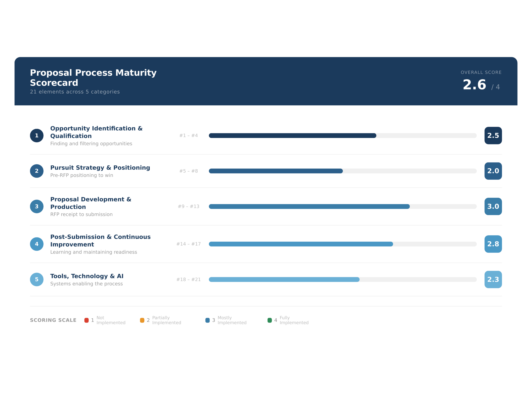Click the 3.0 score badge

493,206
